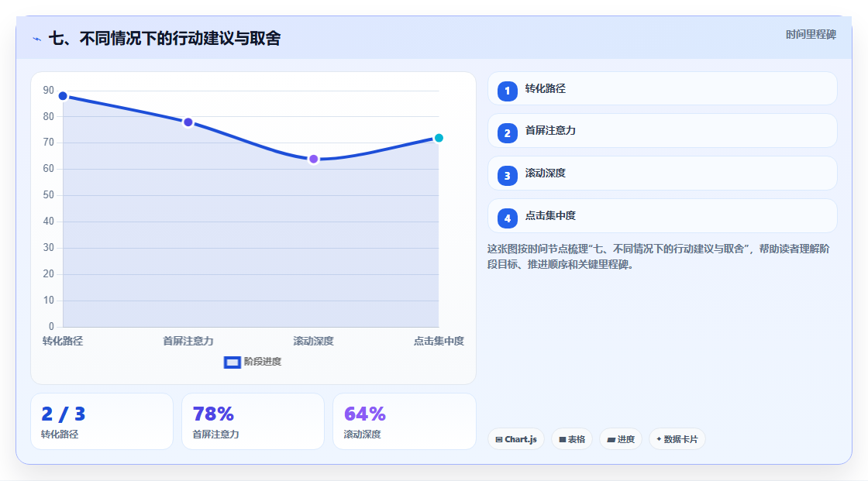This screenshot has height=481, width=868.
Task: Click the 进度 tag label
Action: 626,439
